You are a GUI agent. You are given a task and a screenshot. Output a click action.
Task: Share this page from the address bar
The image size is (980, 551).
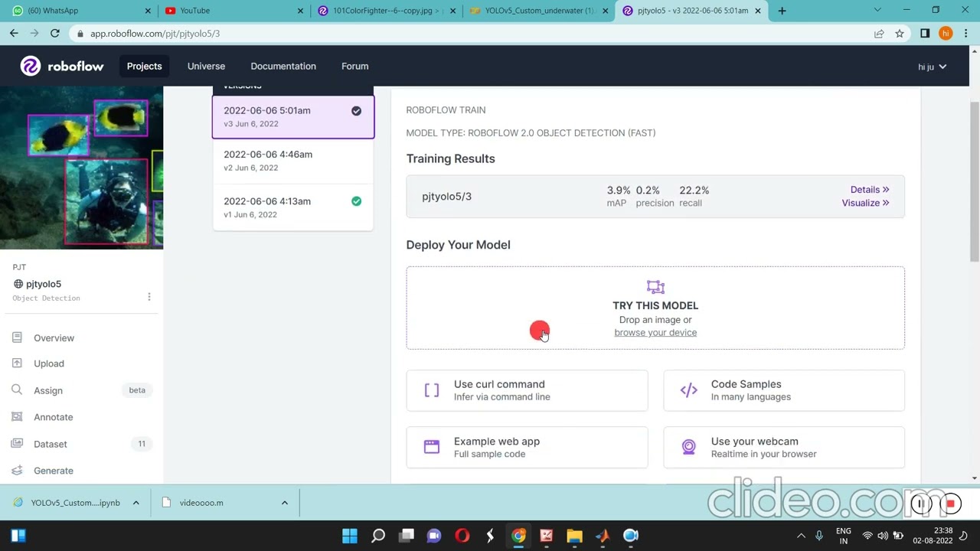pos(879,34)
